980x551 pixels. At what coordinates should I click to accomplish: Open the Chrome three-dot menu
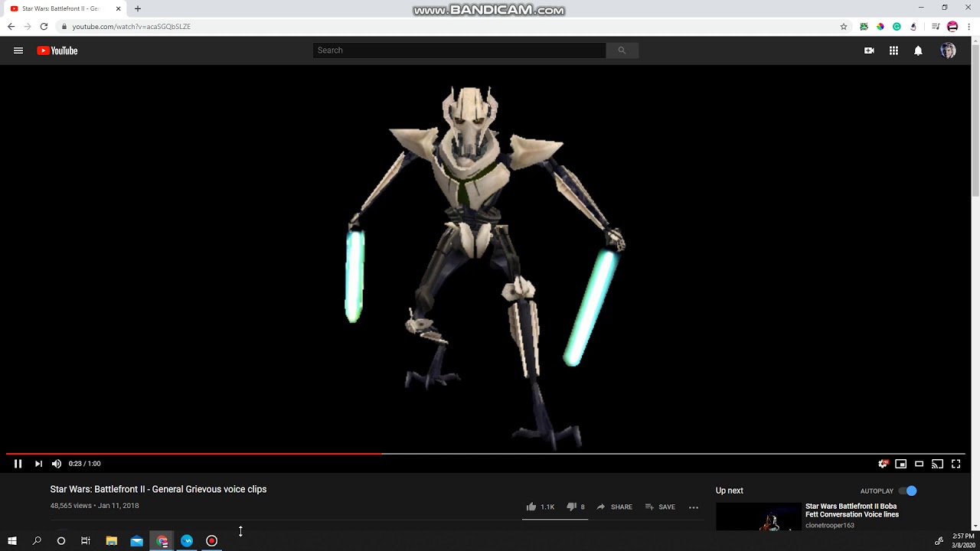point(969,26)
